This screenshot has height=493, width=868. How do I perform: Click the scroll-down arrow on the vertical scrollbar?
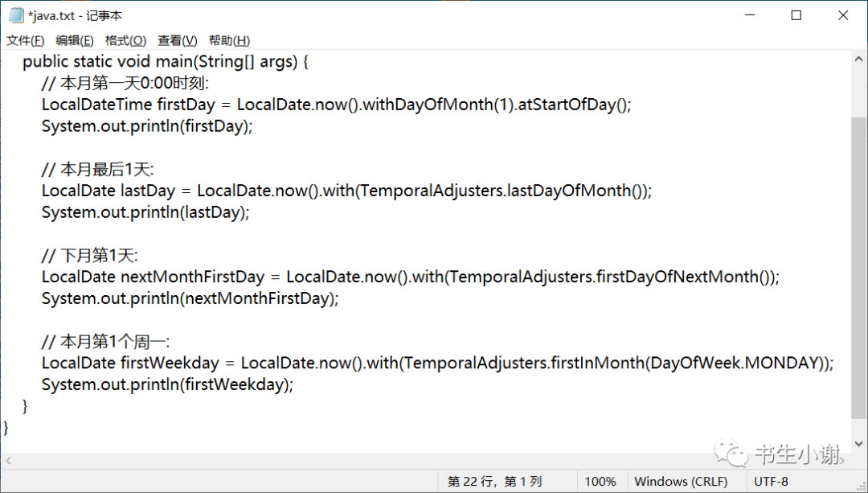click(x=859, y=443)
